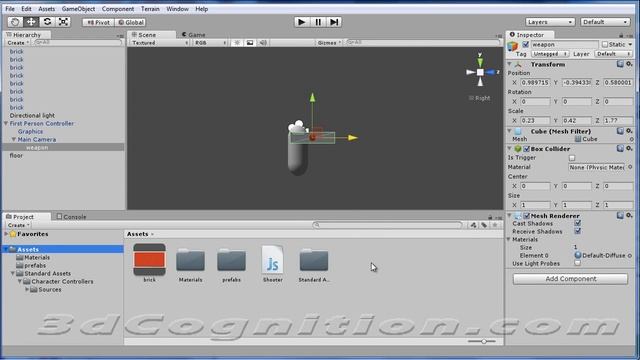Screen dimensions: 640x360
Task: Collapse First Person Controller in Hierarchy
Action: pos(6,123)
